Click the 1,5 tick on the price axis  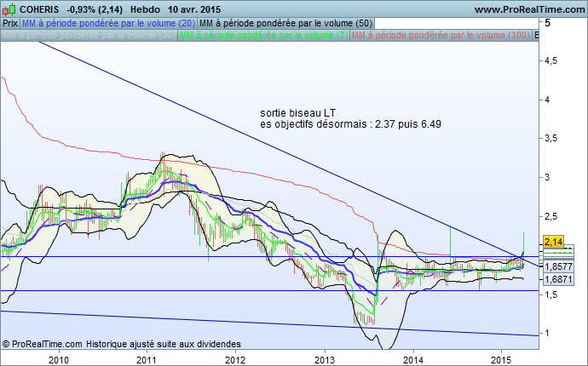pyautogui.click(x=551, y=295)
